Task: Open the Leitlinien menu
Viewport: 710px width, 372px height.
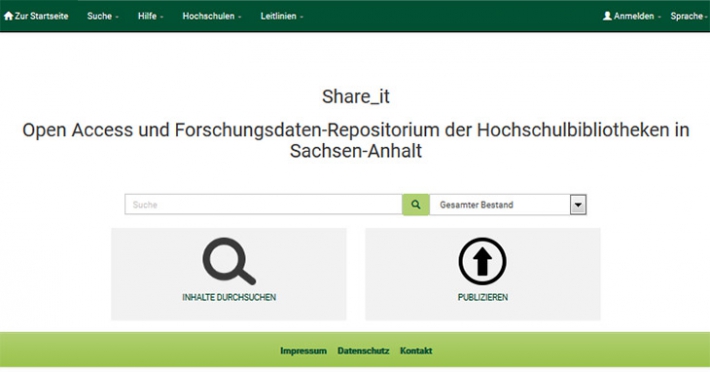Action: coord(282,16)
